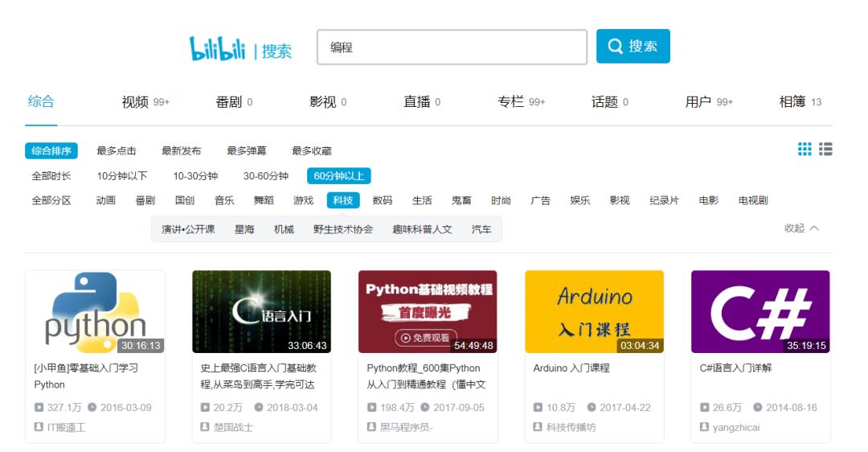Open the 话题 results tab
The width and height of the screenshot is (868, 452).
pyautogui.click(x=609, y=102)
